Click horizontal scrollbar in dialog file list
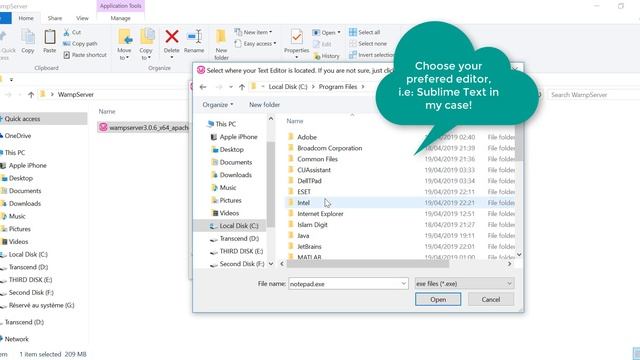The width and height of the screenshot is (640, 360). tap(367, 264)
